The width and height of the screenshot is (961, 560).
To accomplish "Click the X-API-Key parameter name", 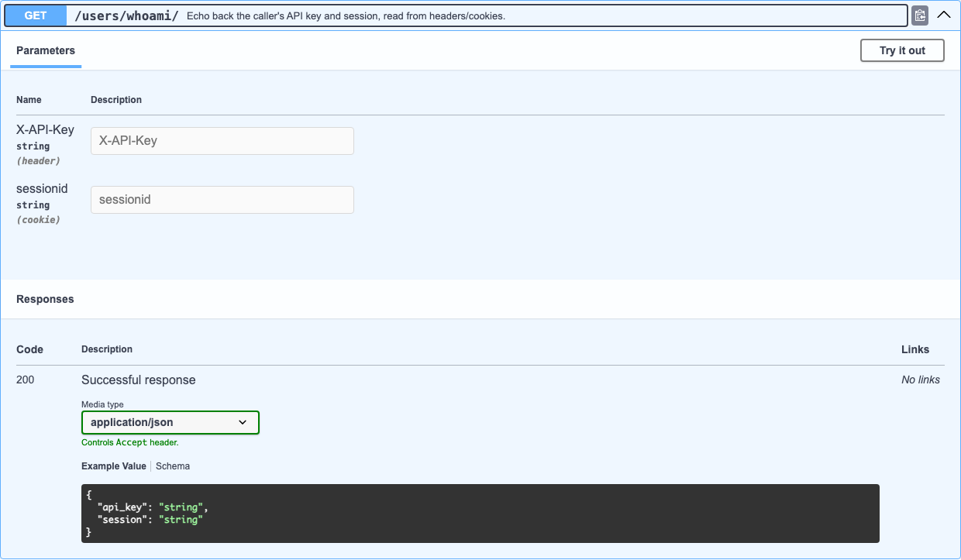I will [x=45, y=129].
